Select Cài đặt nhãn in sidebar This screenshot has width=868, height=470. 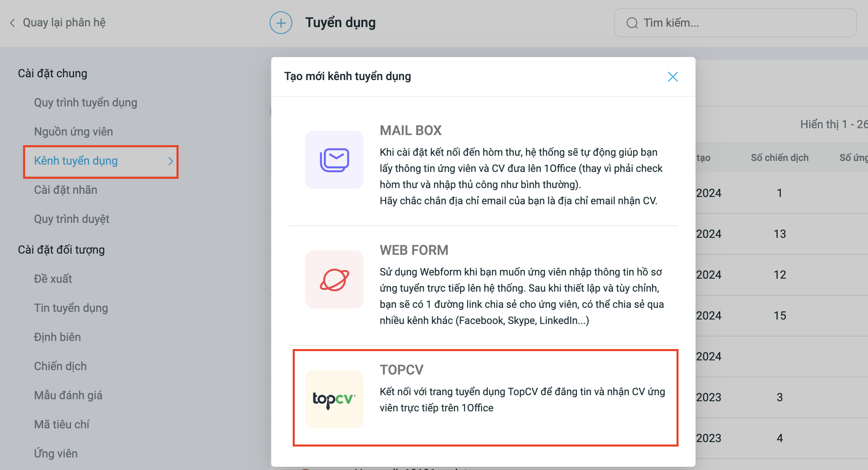tap(66, 190)
